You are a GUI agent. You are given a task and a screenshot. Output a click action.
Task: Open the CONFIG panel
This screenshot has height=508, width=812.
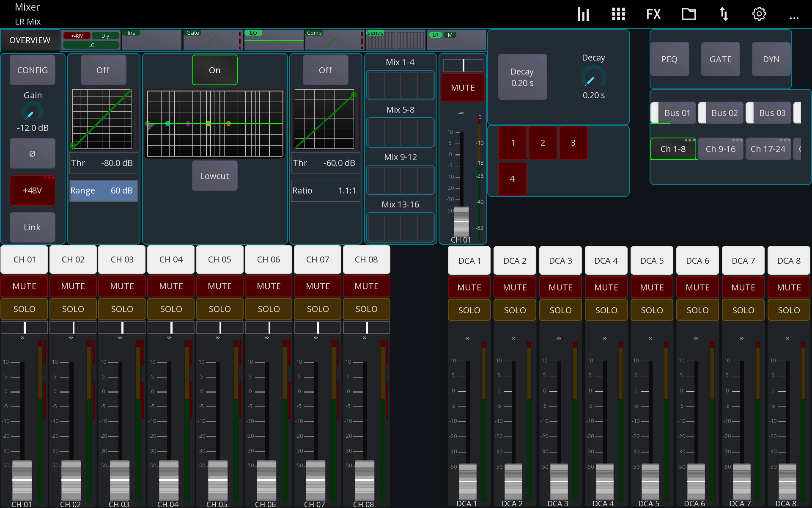[32, 70]
